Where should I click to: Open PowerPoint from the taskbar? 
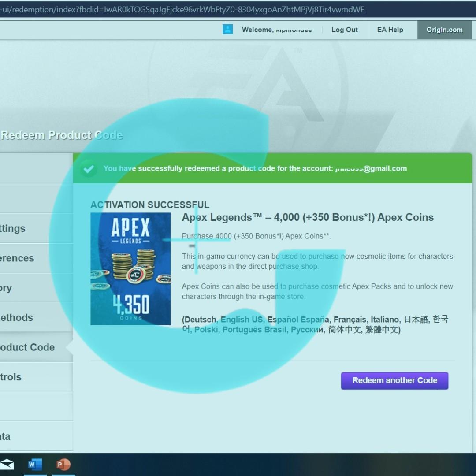tap(63, 465)
